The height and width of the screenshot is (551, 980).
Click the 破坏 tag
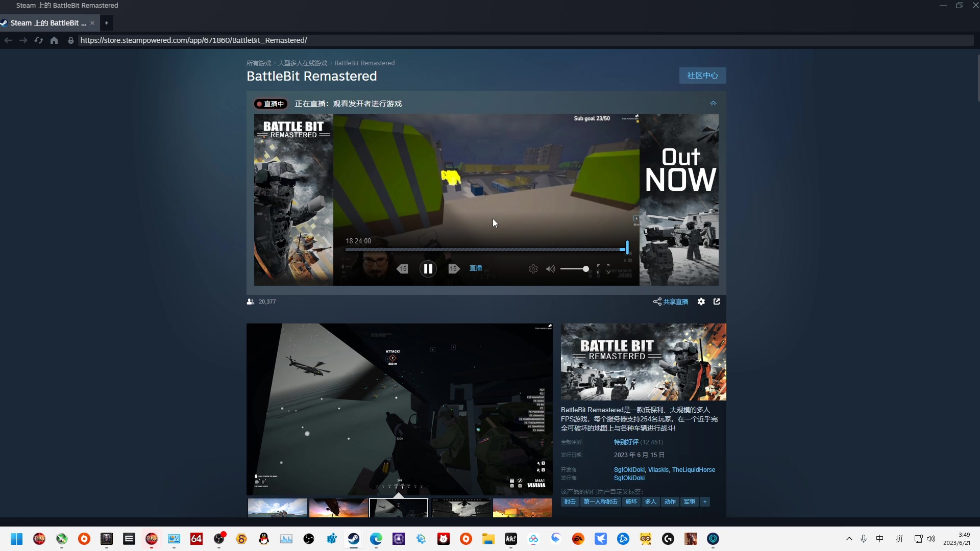631,502
